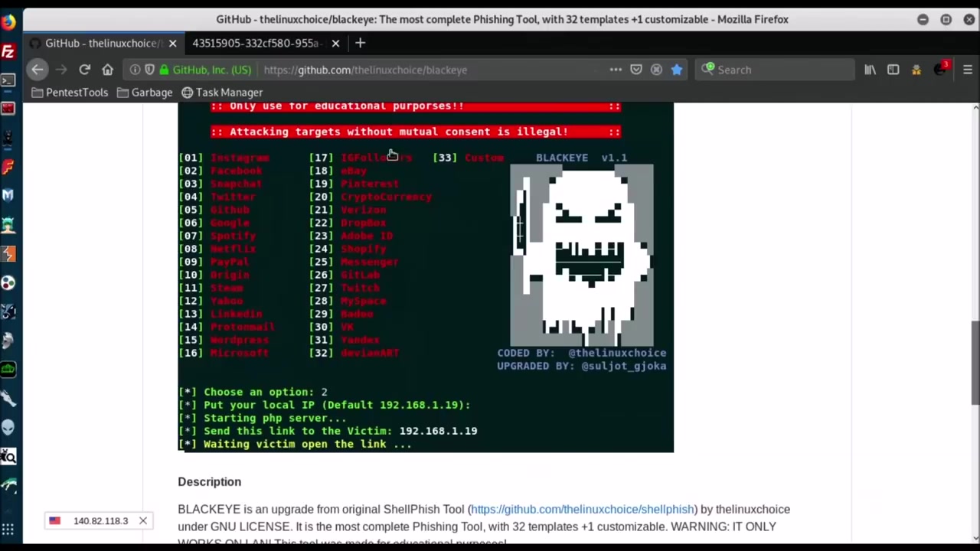
Task: Click the toolbar Search field
Action: [x=775, y=70]
